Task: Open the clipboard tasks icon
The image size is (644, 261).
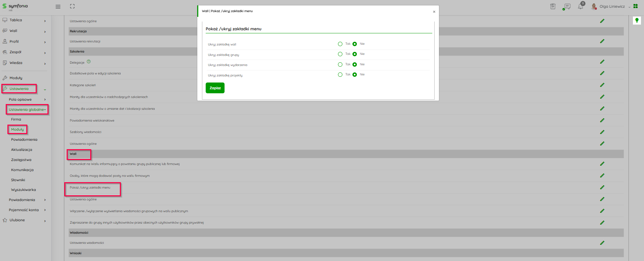Action: [x=553, y=6]
